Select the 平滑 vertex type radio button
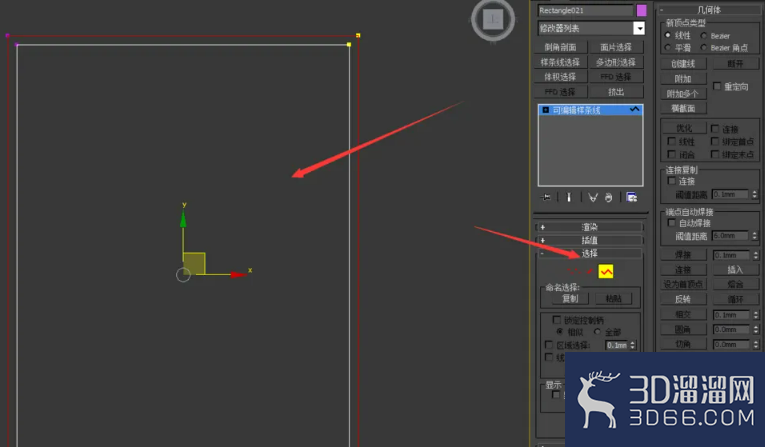This screenshot has width=765, height=447. (668, 47)
